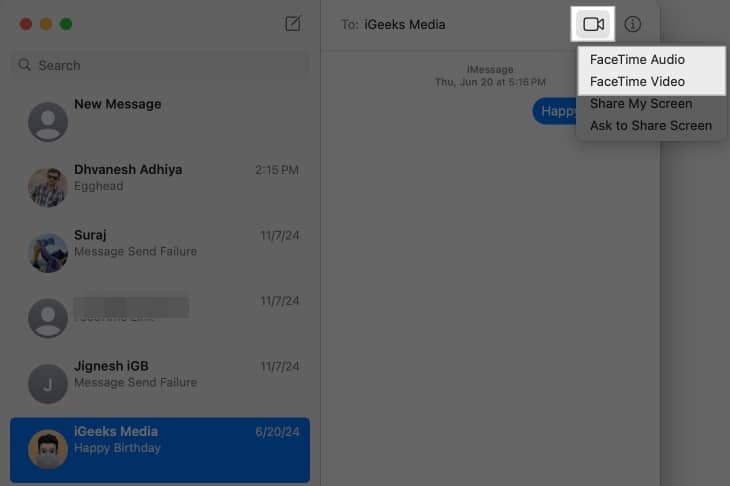Viewport: 730px width, 486px height.
Task: Choose FaceTime Video from the menu
Action: pyautogui.click(x=637, y=81)
